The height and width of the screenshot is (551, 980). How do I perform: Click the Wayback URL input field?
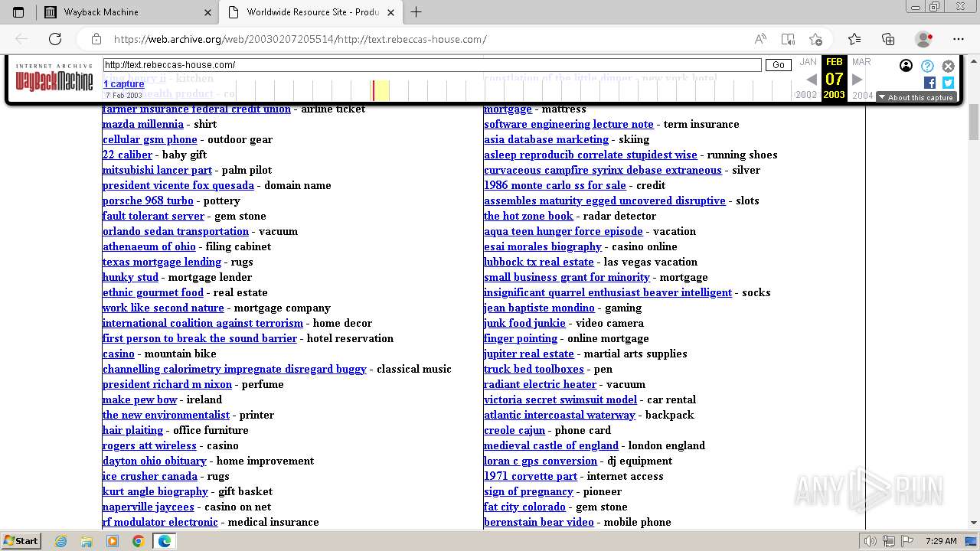[433, 65]
